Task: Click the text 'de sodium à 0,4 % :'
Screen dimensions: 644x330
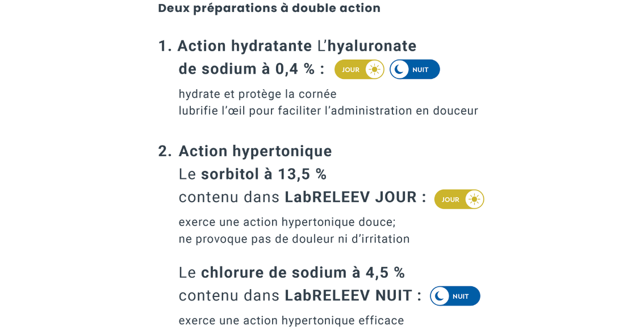Action: point(252,69)
